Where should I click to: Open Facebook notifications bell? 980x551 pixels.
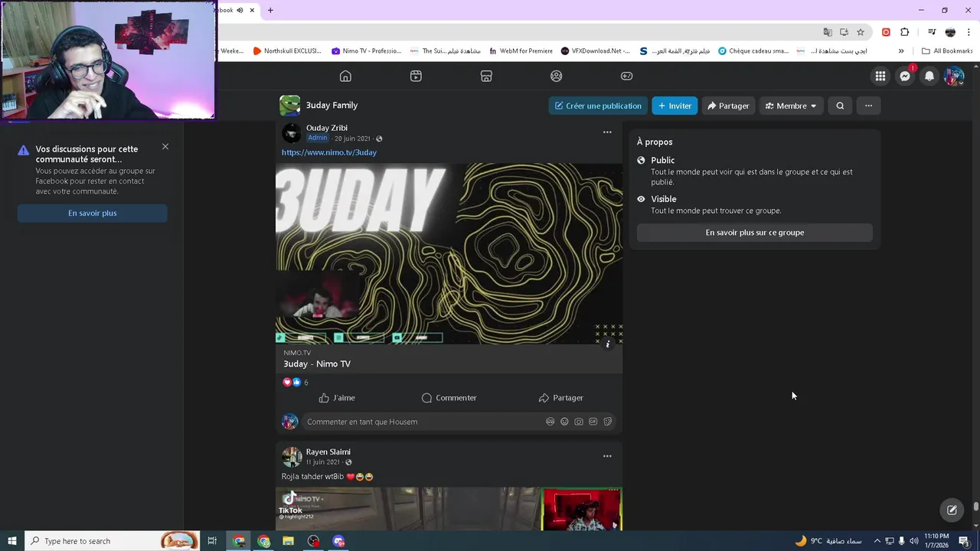(x=929, y=76)
